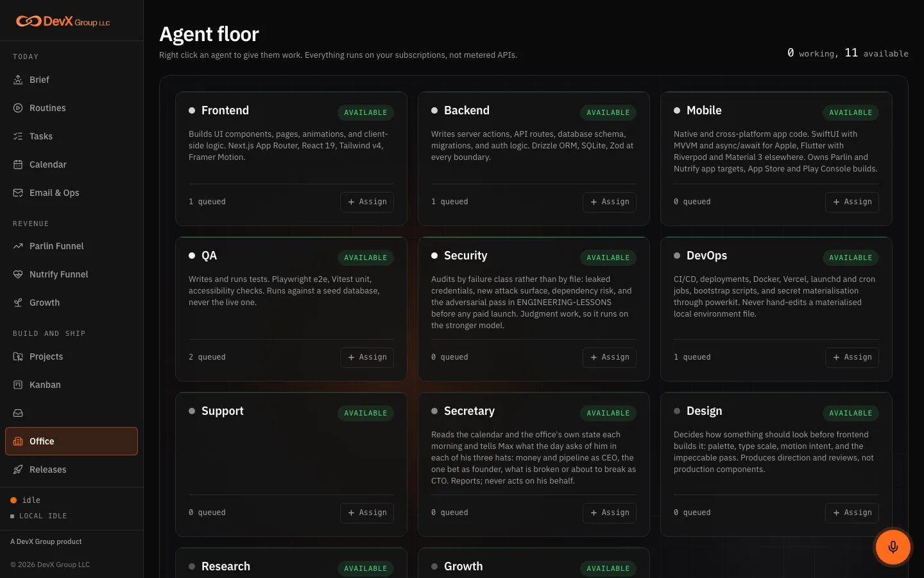Go to Projects in the sidebar
This screenshot has height=578, width=924.
[71, 356]
